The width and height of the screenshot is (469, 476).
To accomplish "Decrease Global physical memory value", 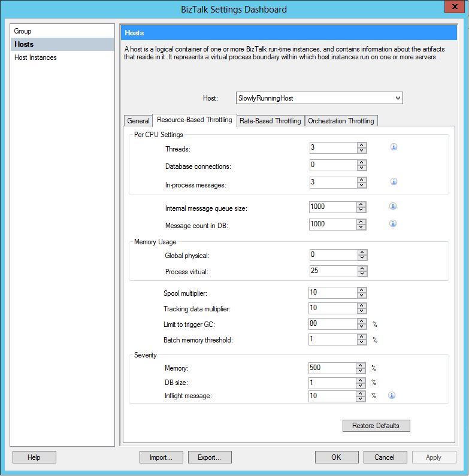I will pos(362,257).
